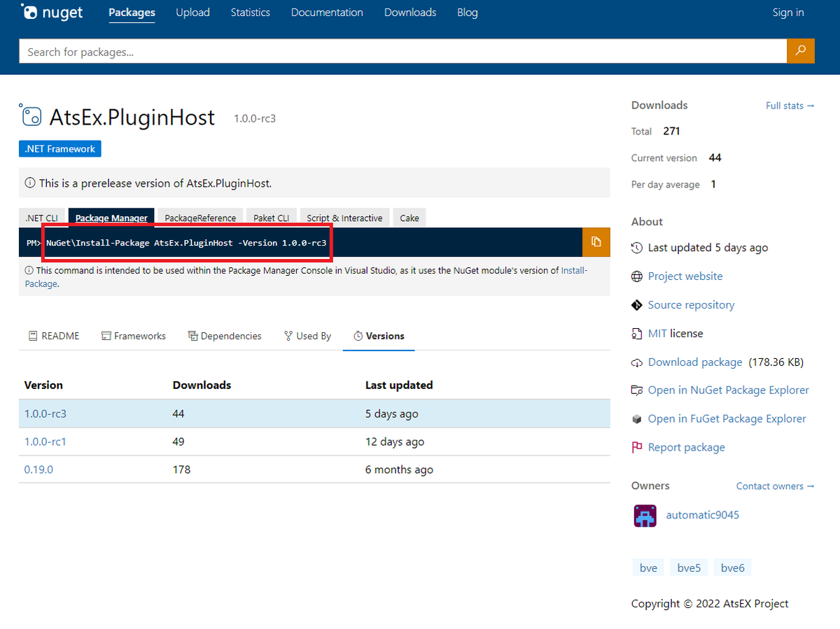The width and height of the screenshot is (840, 629).
Task: Select the Versions tab
Action: [379, 336]
